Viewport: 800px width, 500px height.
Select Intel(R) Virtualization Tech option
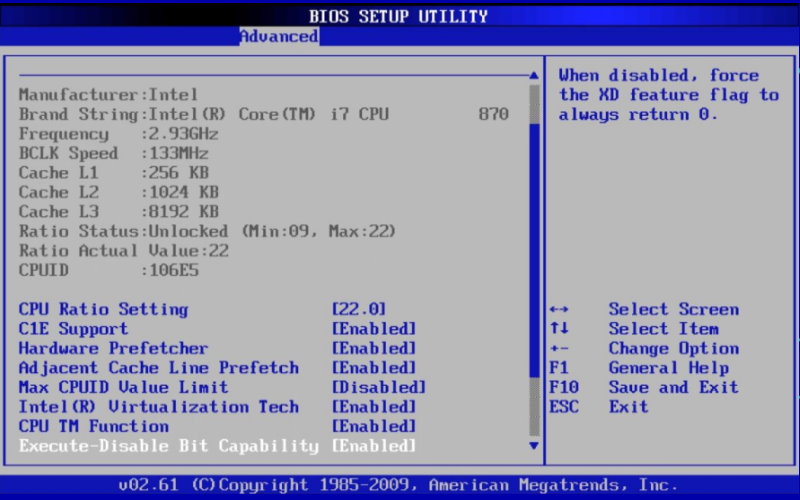tap(158, 407)
